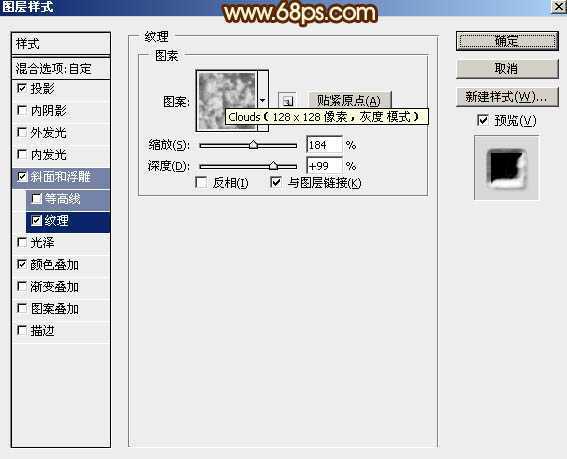Select 样式 in the left panel
Screen dimensions: 567x459
tap(61, 44)
